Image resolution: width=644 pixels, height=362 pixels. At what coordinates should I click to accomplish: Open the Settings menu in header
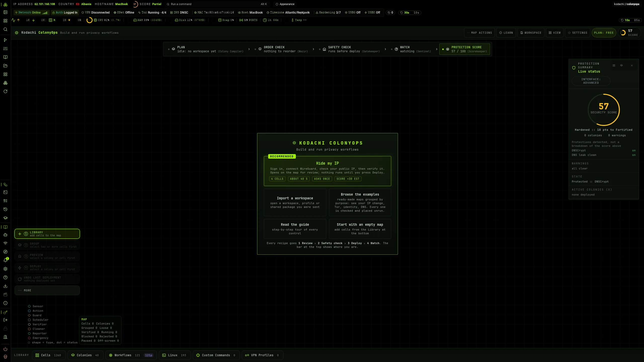click(578, 33)
